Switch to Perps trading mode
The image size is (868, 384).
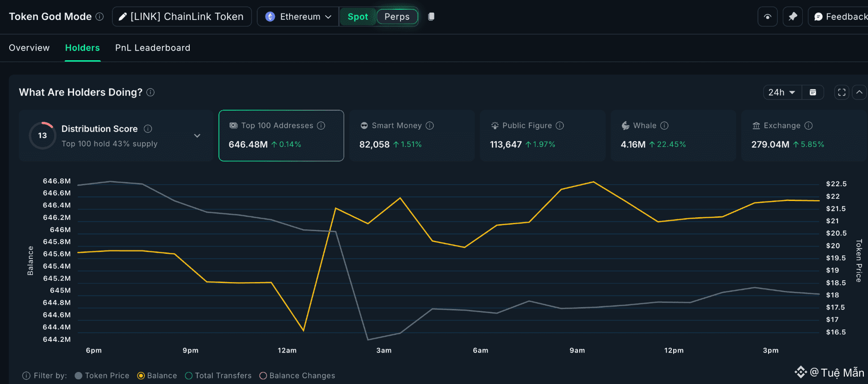click(x=397, y=17)
